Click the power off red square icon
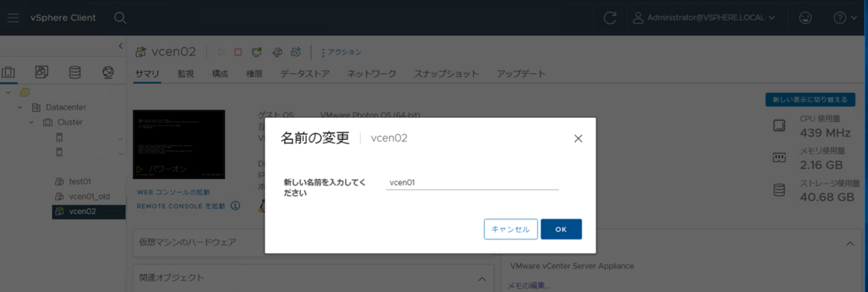Viewport: 868px width, 292px height. [238, 52]
